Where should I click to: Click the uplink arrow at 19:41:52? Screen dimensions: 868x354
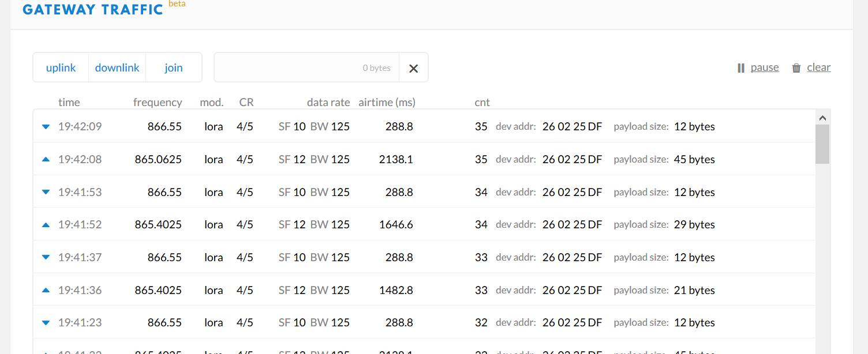[x=46, y=225]
